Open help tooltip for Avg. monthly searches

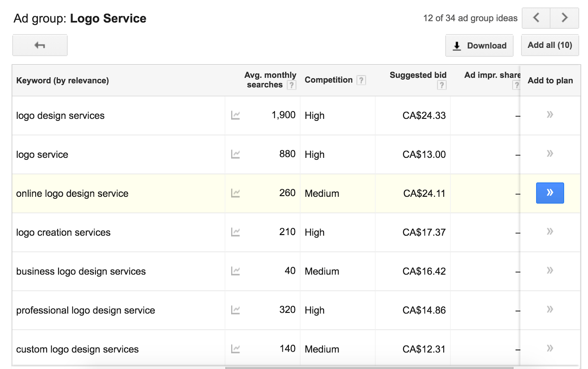click(x=291, y=85)
